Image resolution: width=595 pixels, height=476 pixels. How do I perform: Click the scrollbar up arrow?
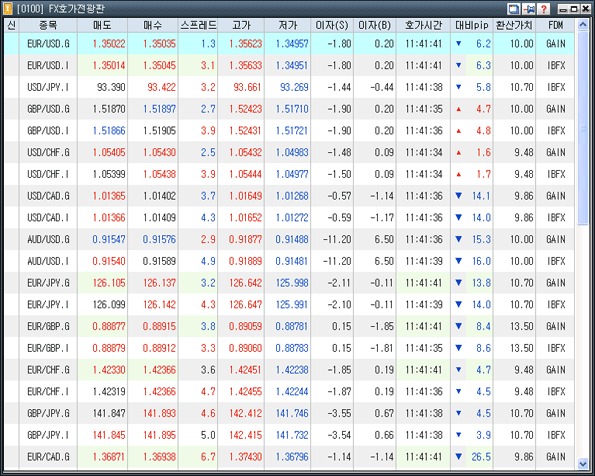click(x=583, y=25)
